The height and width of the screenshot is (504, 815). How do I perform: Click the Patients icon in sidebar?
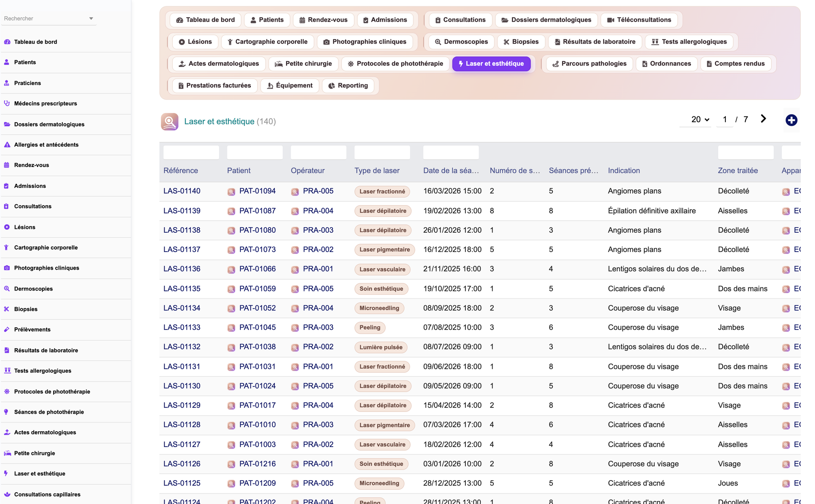7,62
